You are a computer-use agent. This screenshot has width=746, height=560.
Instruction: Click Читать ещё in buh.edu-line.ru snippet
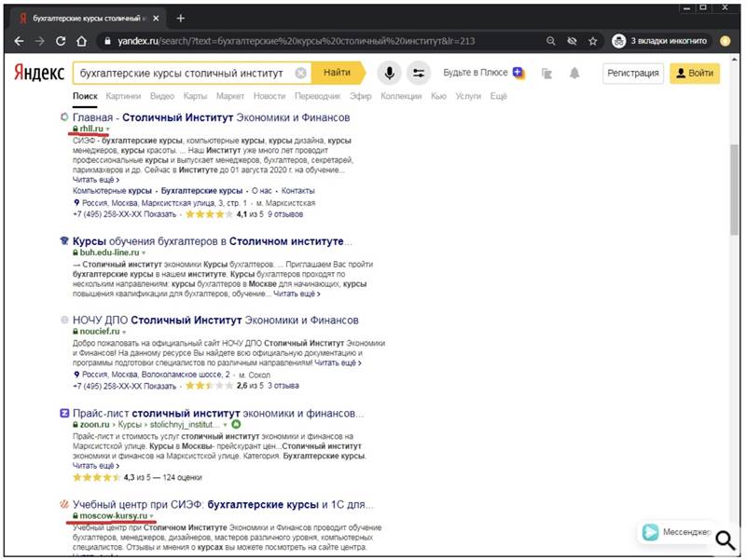tap(297, 294)
